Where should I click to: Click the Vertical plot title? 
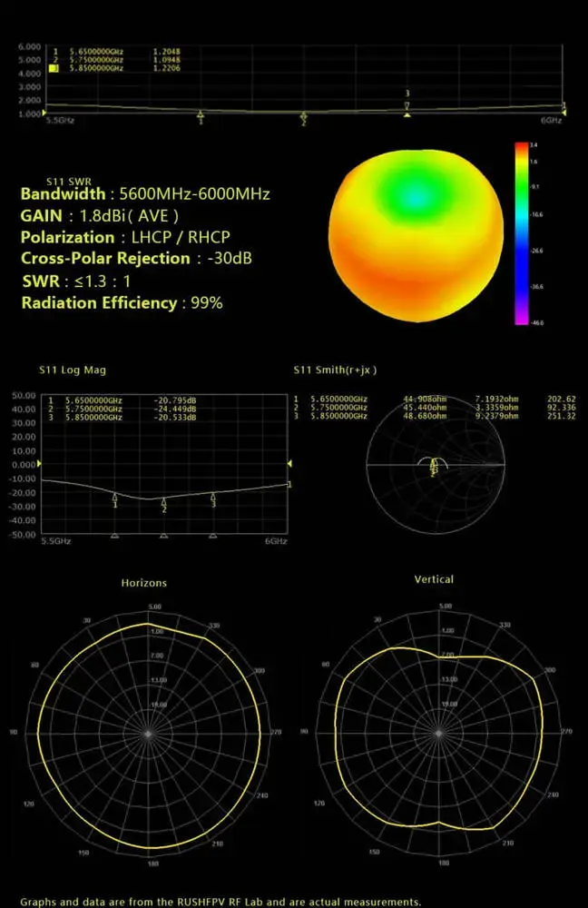pos(434,579)
